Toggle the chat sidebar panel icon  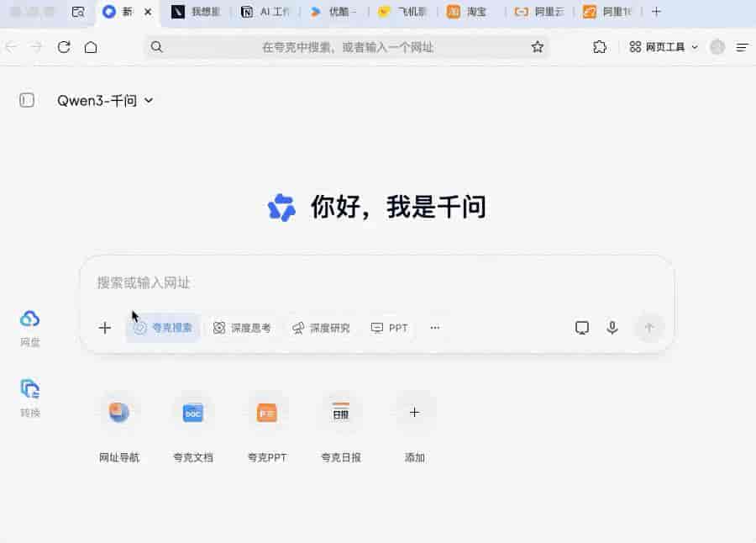pos(27,100)
